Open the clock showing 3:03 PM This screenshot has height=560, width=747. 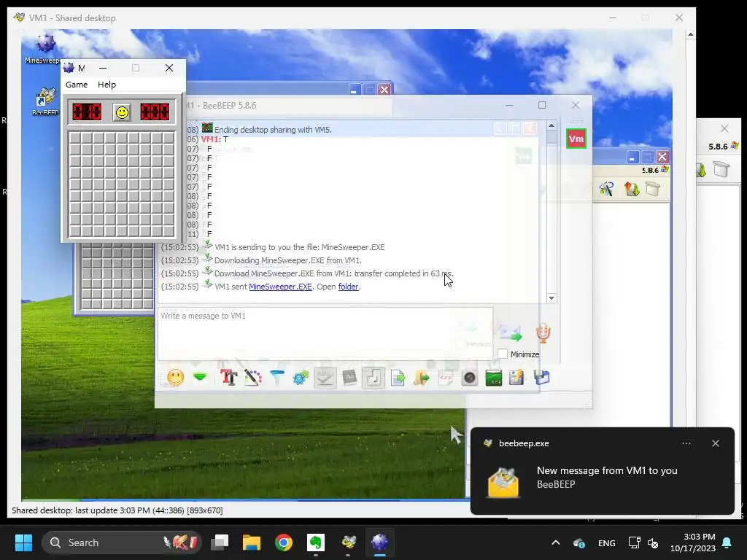(x=693, y=542)
